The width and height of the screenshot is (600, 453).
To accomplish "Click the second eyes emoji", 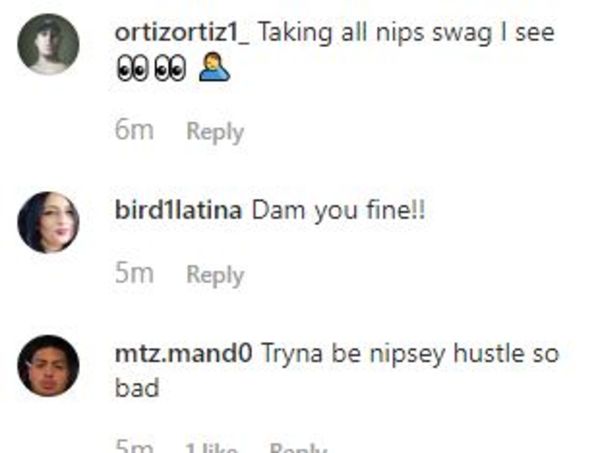I will 170,69.
